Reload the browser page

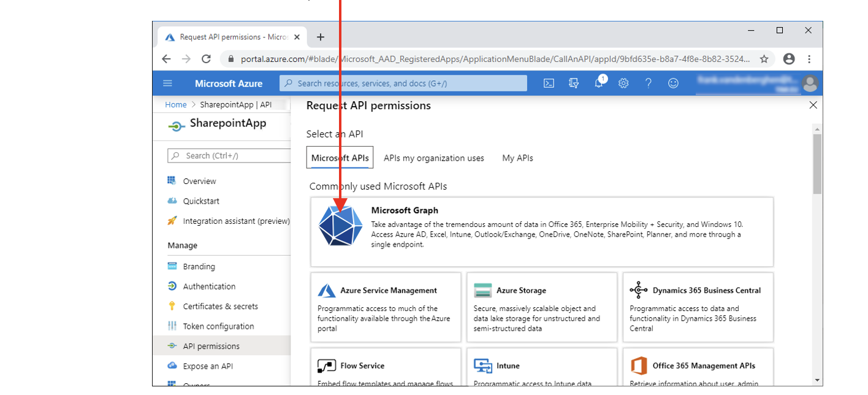[206, 59]
